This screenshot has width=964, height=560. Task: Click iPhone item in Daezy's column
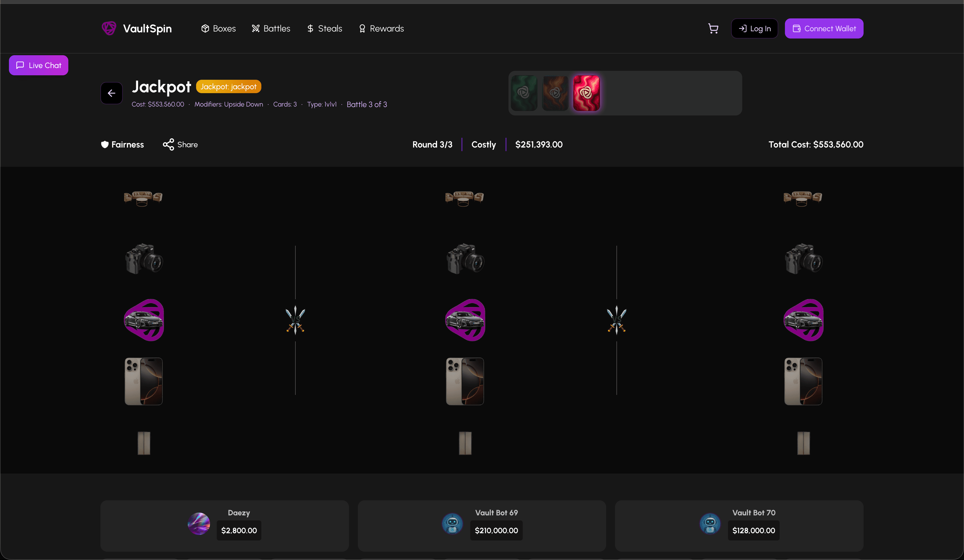click(144, 381)
